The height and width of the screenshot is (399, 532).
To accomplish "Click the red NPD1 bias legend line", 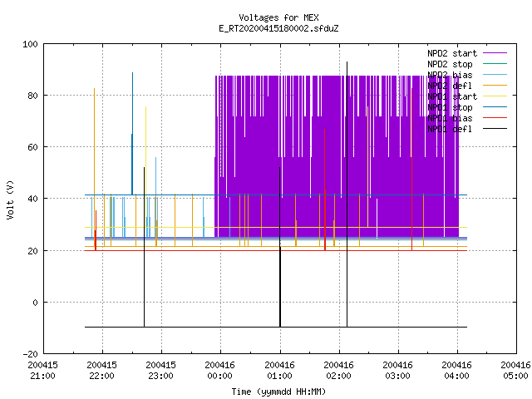I will pos(495,118).
